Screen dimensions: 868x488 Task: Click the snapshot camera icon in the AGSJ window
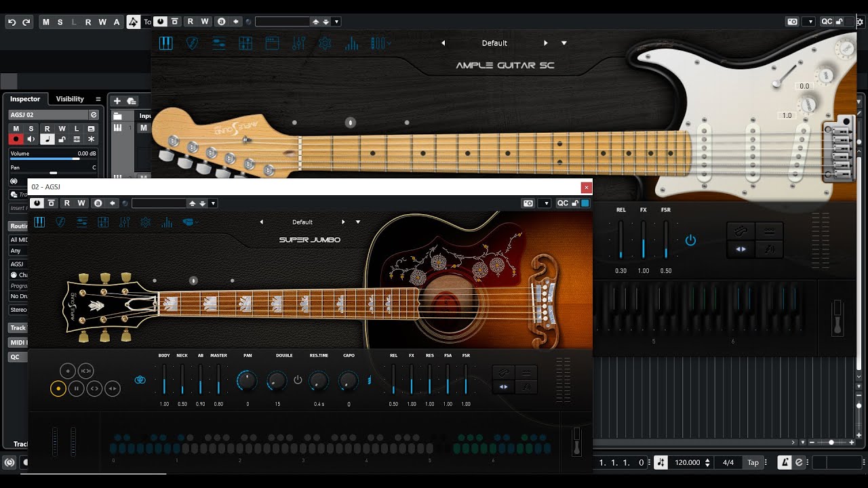click(528, 203)
